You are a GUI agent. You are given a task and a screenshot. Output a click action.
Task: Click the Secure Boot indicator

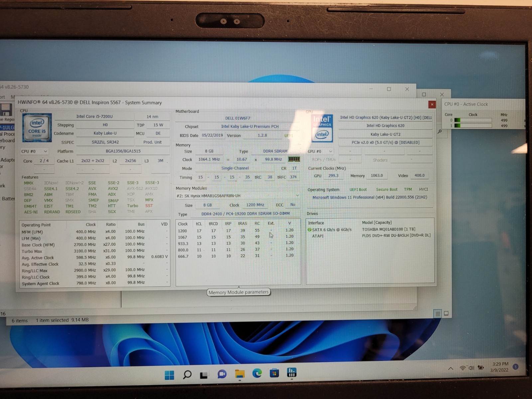(386, 189)
